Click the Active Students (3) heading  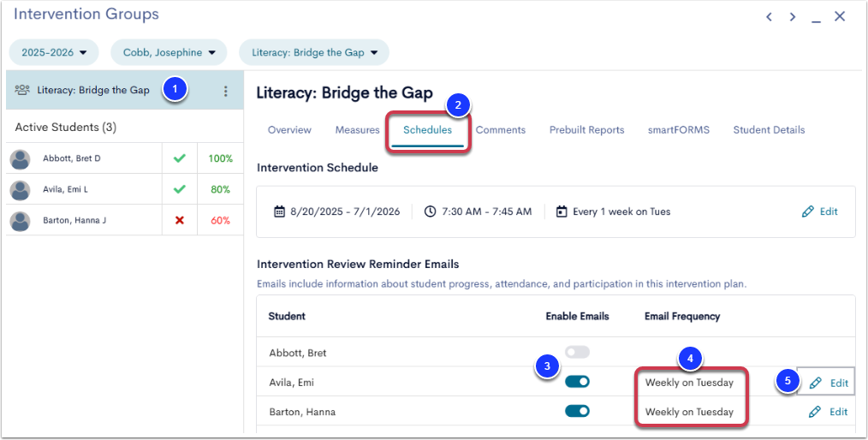(66, 128)
